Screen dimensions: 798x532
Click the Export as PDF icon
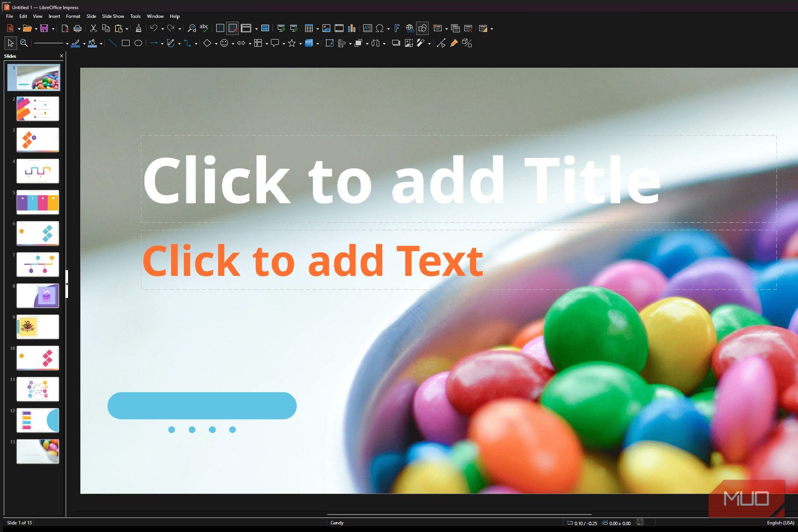point(65,28)
